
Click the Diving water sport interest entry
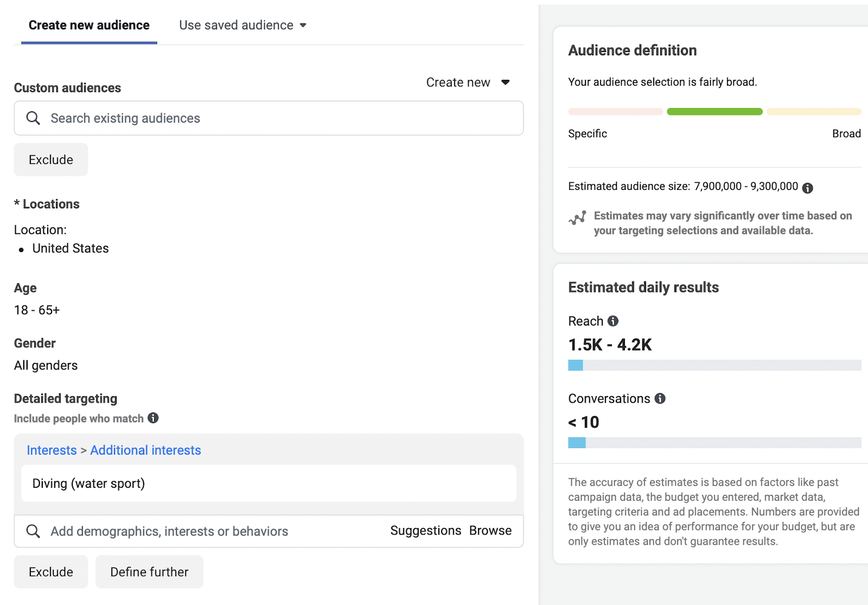pos(88,483)
